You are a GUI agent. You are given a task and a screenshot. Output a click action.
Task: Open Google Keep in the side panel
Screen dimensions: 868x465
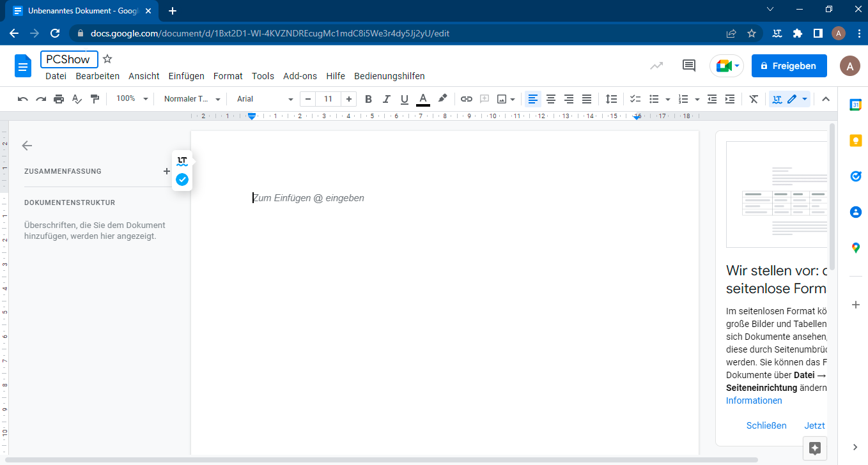(x=856, y=141)
